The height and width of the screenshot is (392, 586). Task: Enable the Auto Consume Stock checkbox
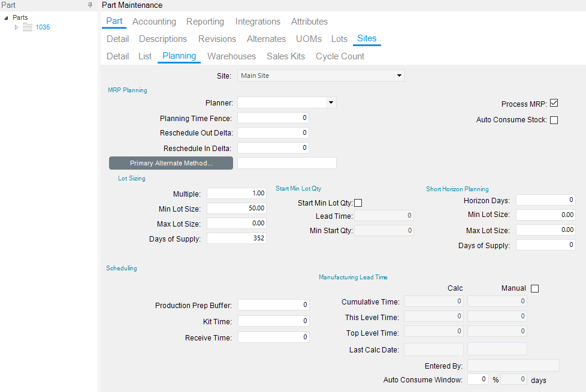click(x=554, y=120)
